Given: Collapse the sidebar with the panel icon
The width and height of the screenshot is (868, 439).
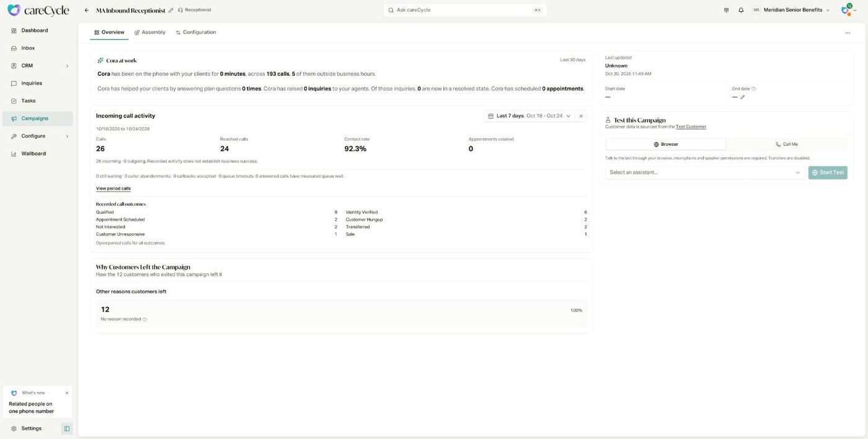Looking at the screenshot, I should (67, 428).
